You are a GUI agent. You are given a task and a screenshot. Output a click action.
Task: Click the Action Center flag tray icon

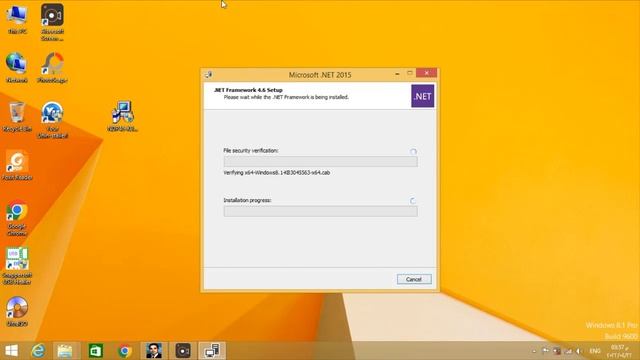[545, 351]
